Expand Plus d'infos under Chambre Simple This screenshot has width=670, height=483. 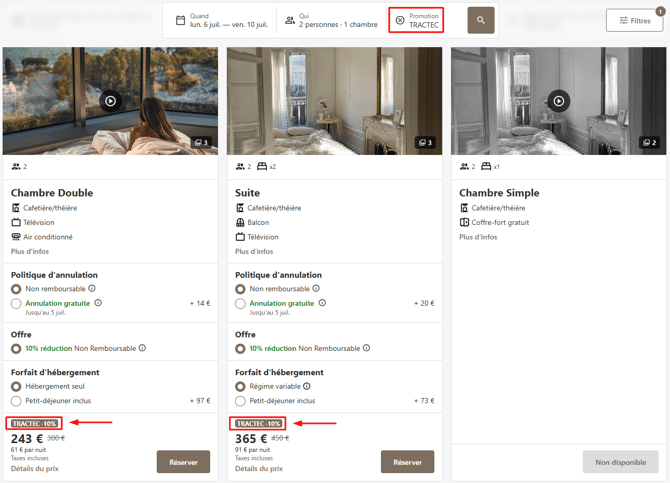[478, 237]
